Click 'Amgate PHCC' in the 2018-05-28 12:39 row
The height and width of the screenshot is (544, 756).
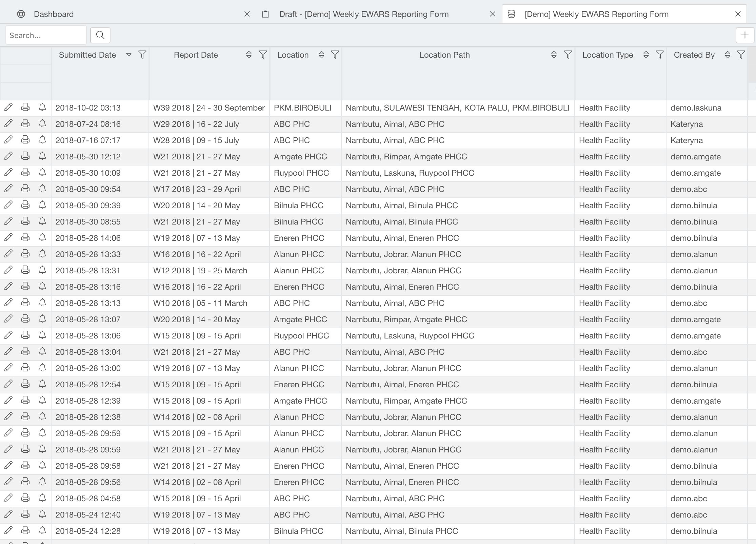[x=300, y=401]
